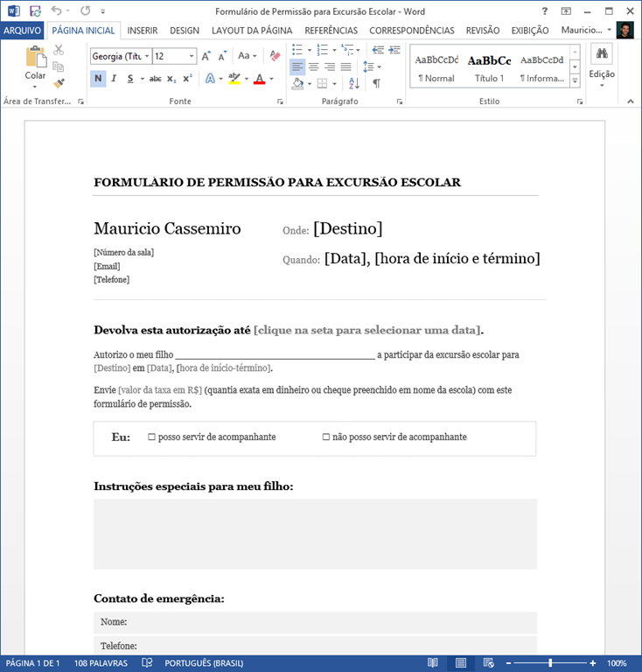Click the Cut scissors icon
The width and height of the screenshot is (642, 672).
click(x=59, y=50)
